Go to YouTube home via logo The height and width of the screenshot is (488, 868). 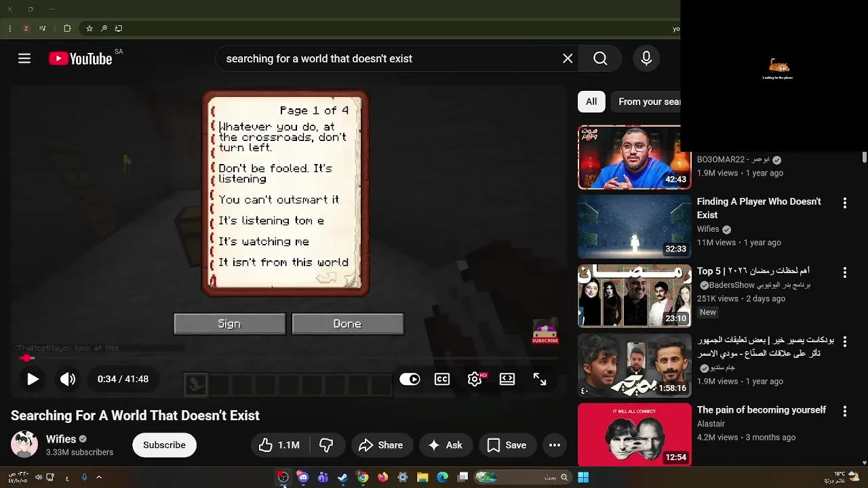pyautogui.click(x=81, y=59)
